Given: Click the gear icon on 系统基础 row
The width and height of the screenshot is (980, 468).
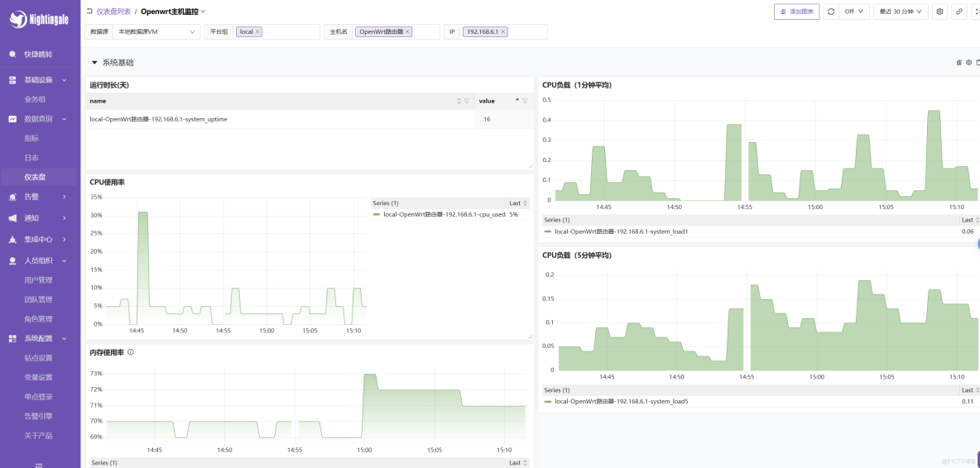Looking at the screenshot, I should (968, 62).
